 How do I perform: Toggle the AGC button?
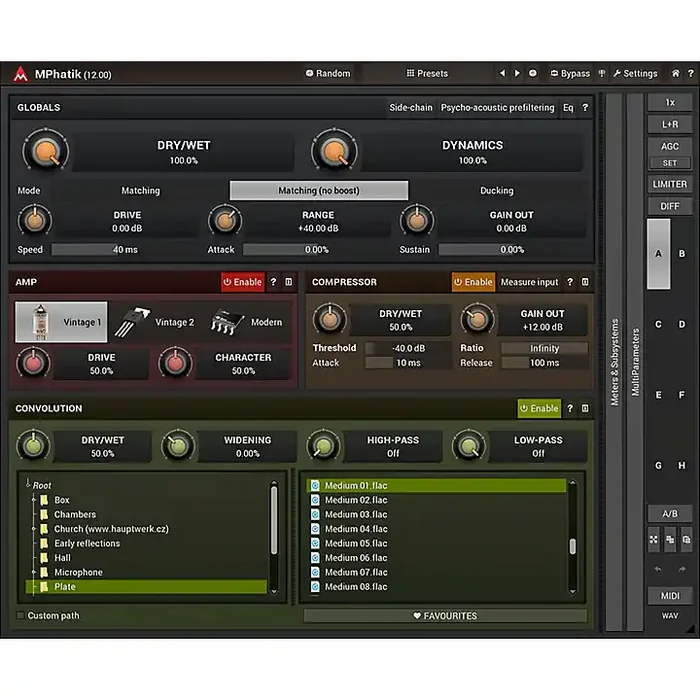point(670,146)
